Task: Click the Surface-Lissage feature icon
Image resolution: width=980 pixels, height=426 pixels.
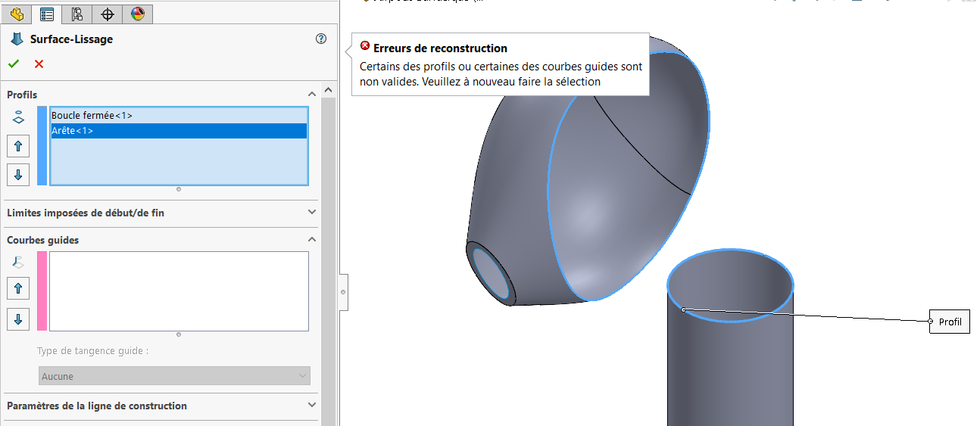Action: (x=17, y=39)
